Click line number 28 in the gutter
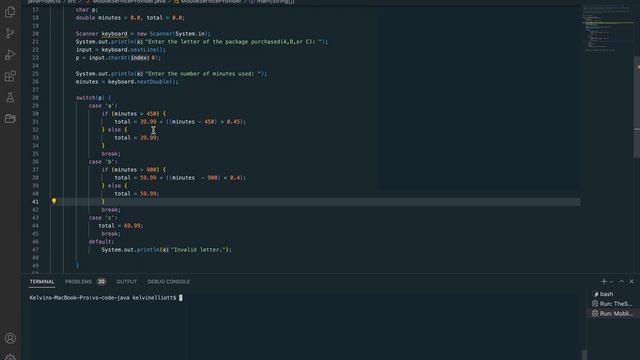This screenshot has width=640, height=360. point(35,98)
